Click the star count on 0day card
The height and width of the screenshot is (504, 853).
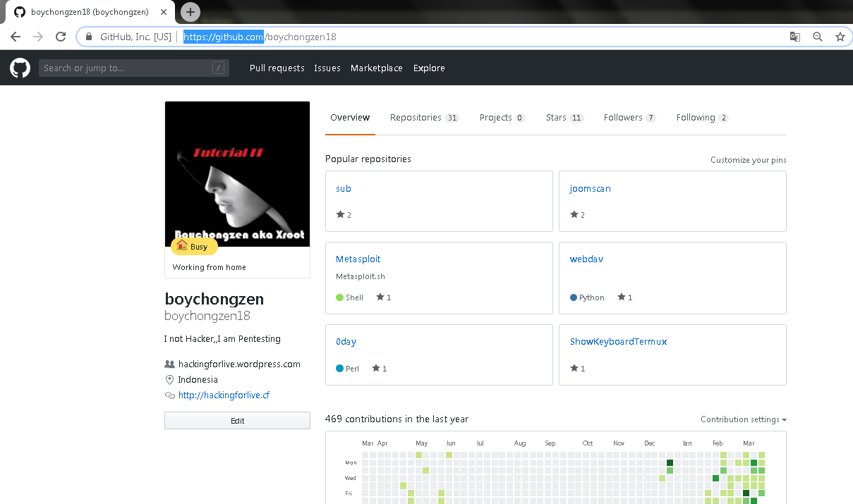coord(380,368)
